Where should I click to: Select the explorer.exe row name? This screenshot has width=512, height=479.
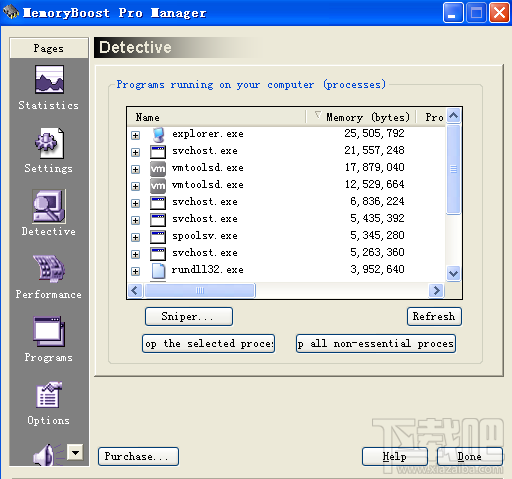208,134
